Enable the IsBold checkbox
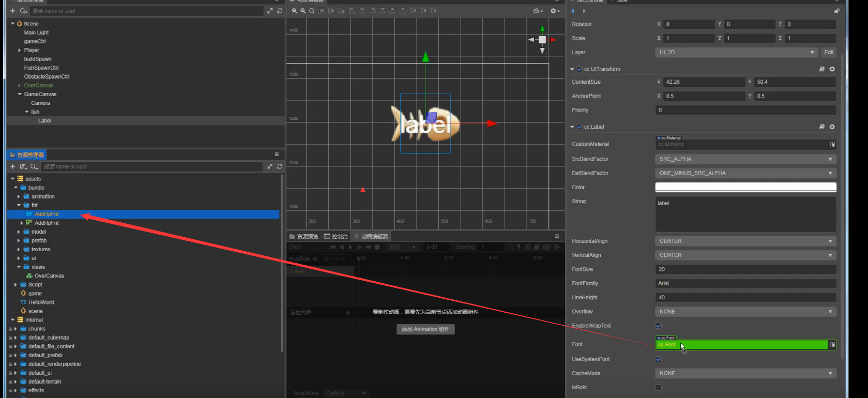 coord(658,387)
